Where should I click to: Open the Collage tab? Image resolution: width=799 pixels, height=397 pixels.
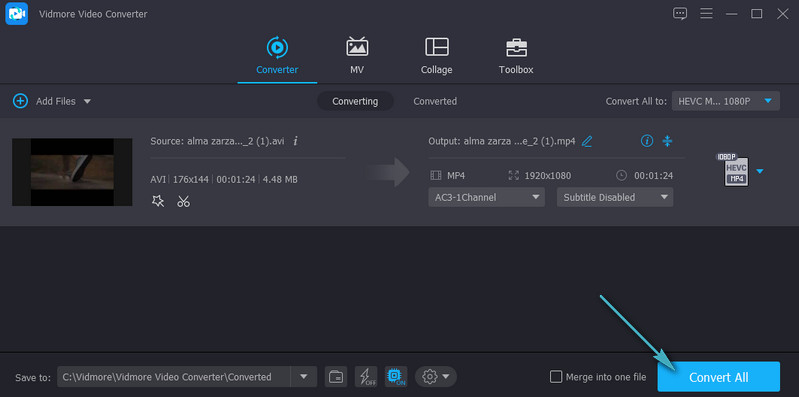coord(437,56)
